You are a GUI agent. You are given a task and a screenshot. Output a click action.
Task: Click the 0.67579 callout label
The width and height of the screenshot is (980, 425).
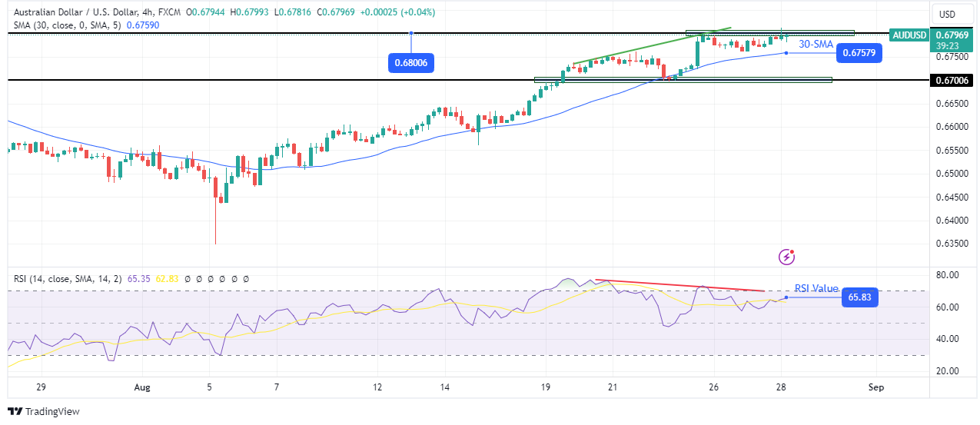click(860, 53)
